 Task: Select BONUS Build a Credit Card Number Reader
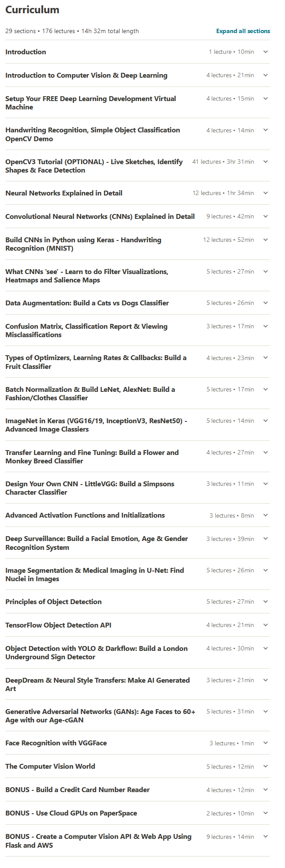(77, 789)
